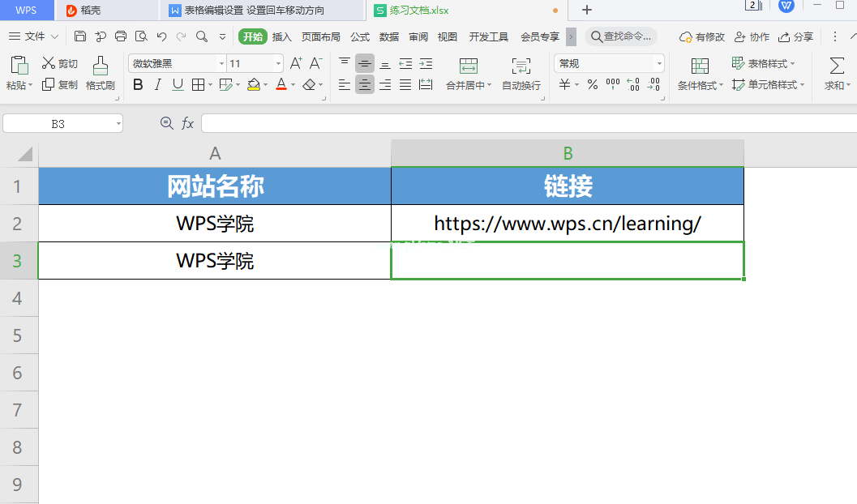857x504 pixels.
Task: Click the distributed alignment icon
Action: tap(426, 84)
